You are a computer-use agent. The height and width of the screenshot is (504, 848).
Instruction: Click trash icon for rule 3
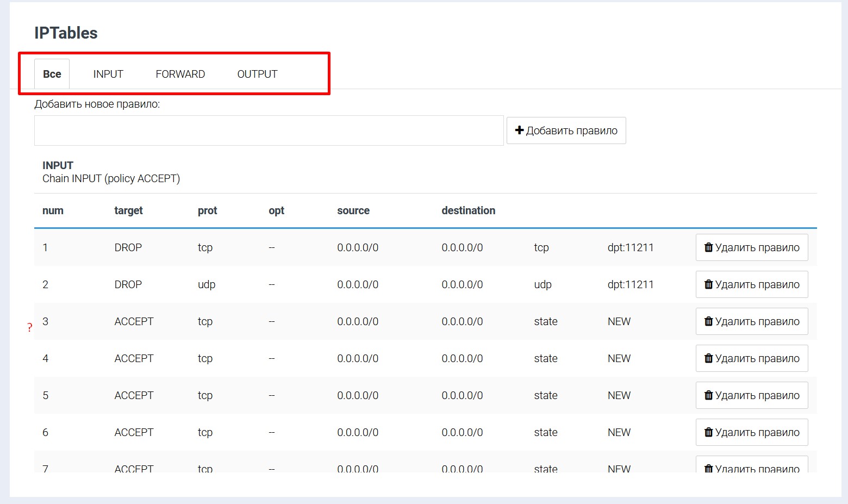(708, 321)
